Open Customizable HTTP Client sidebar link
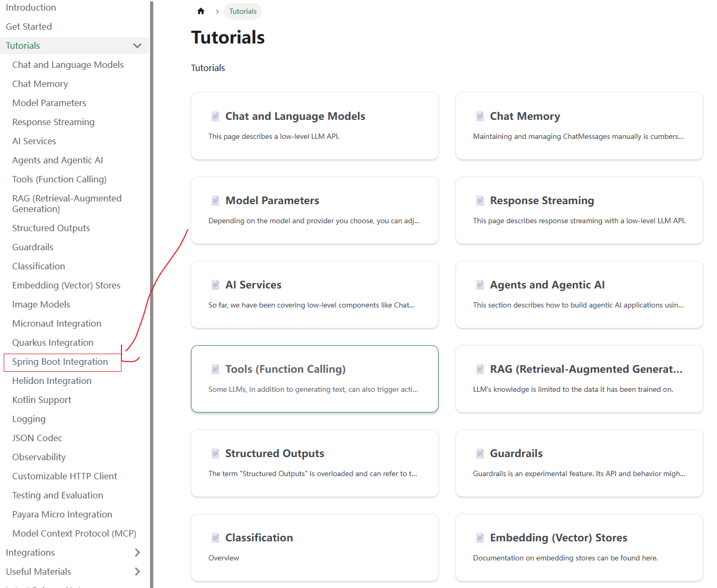 [65, 476]
